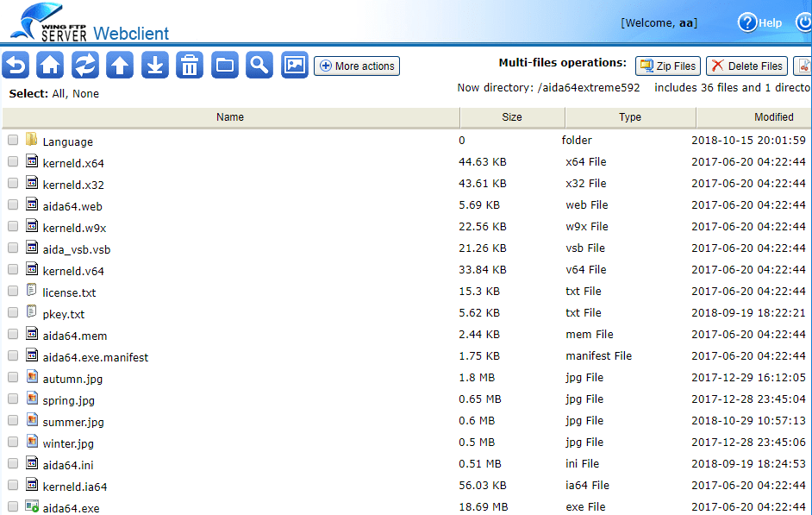Go to home directory icon

(x=50, y=66)
